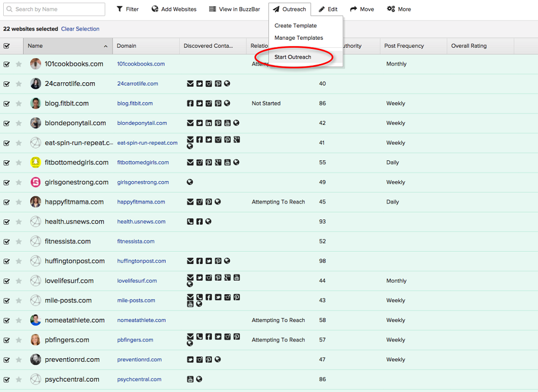The width and height of the screenshot is (538, 392).
Task: Open the fitnessista.com domain link
Action: click(x=136, y=241)
